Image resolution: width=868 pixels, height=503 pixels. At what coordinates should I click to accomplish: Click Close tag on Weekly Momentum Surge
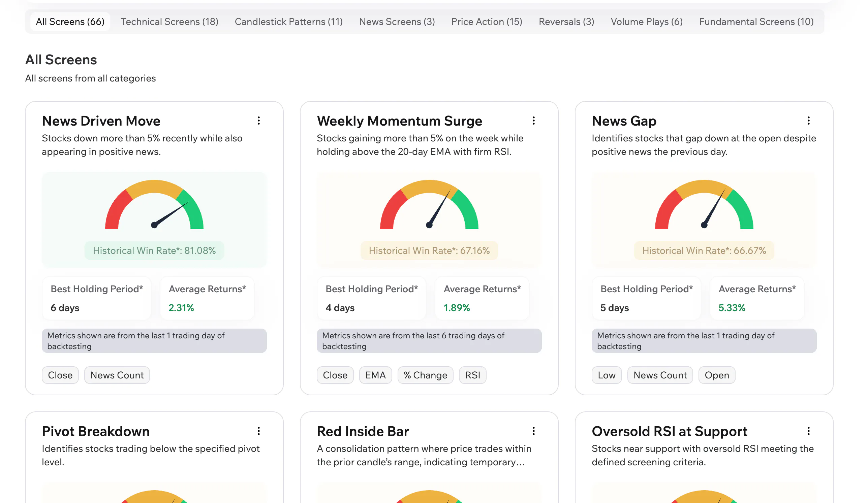click(x=335, y=375)
